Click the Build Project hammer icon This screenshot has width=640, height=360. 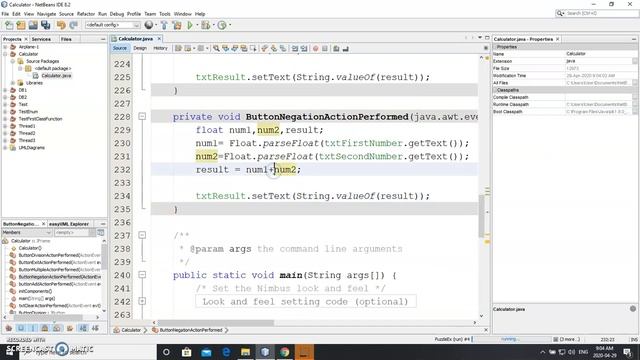point(164,25)
